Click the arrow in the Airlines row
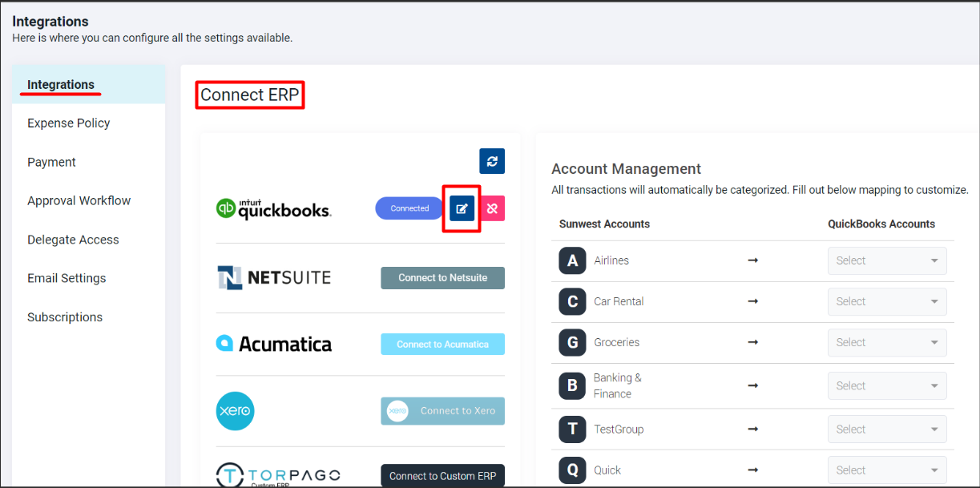This screenshot has width=980, height=488. pos(752,260)
